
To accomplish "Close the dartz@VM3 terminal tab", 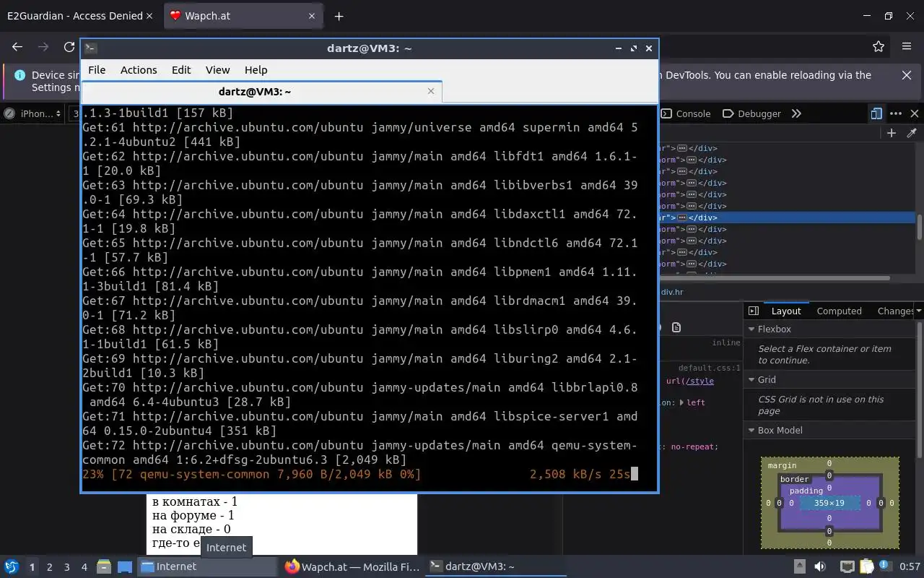I will click(x=431, y=91).
